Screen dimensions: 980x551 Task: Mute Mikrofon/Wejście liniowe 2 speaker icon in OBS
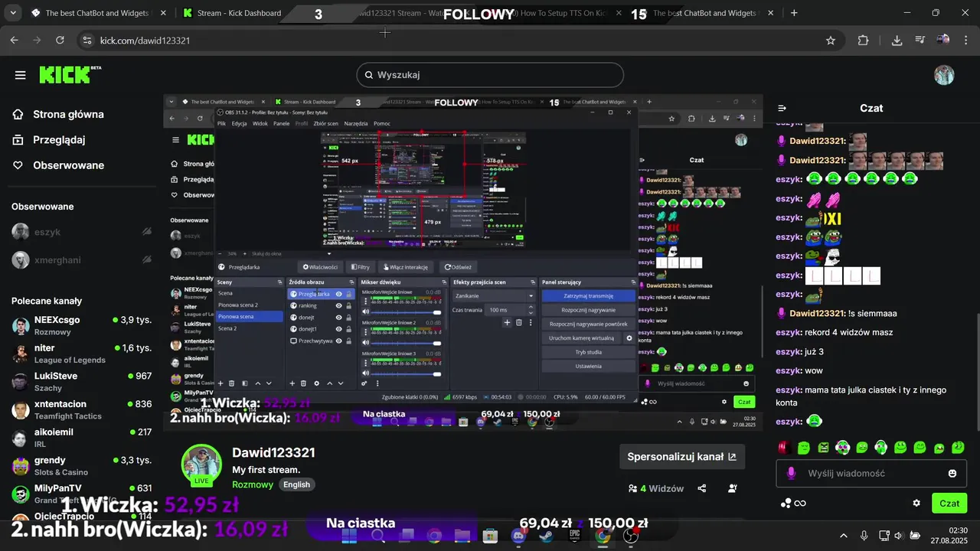365,344
